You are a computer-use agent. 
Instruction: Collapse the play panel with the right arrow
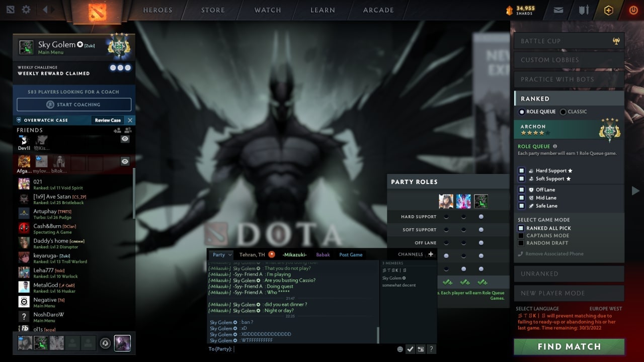pyautogui.click(x=635, y=191)
